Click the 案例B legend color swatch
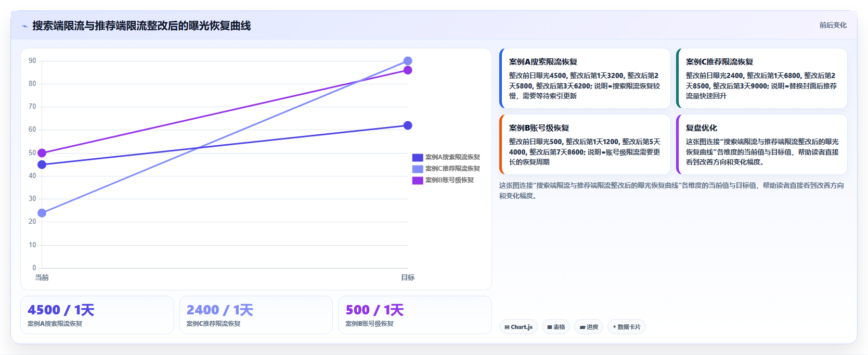Screen dimensions: 868x355 coord(418,180)
